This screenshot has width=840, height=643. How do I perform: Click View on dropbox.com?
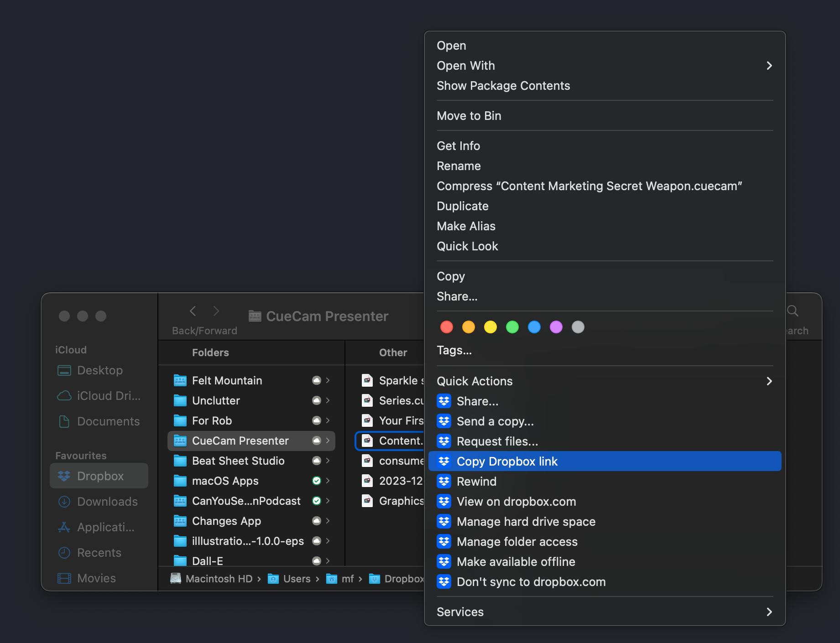516,501
